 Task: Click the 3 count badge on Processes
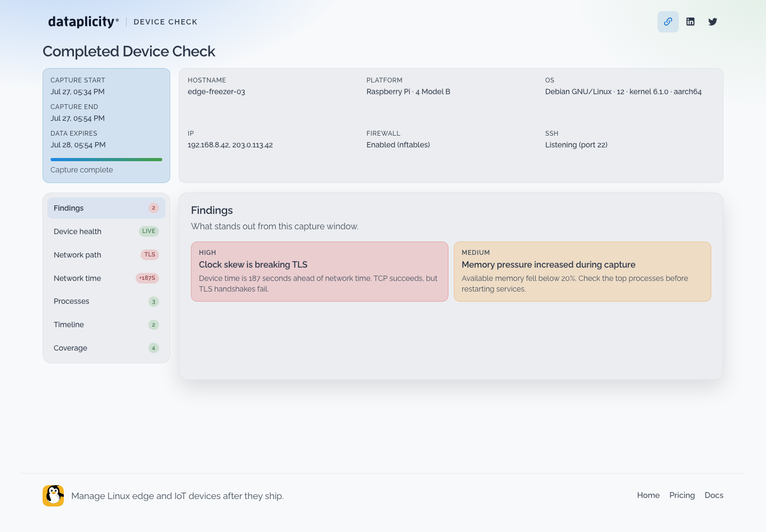coord(154,302)
